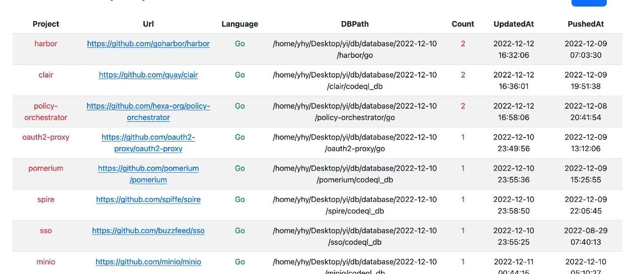Image resolution: width=644 pixels, height=274 pixels.
Task: Open the goharbor/harbor GitHub link
Action: coord(148,44)
